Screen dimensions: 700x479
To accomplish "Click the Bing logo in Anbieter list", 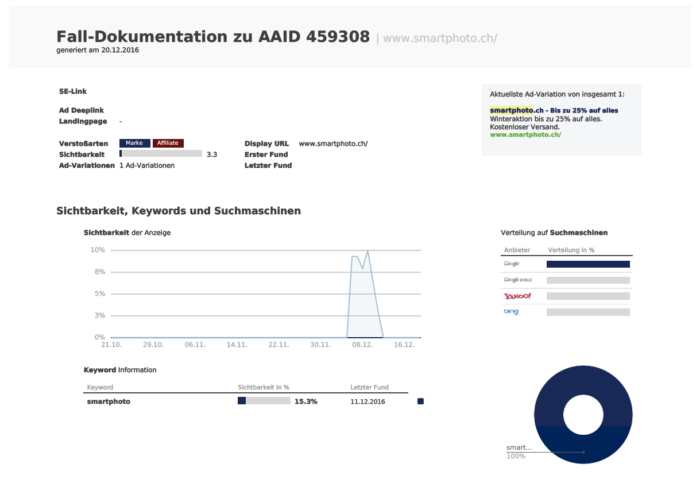I will (511, 312).
